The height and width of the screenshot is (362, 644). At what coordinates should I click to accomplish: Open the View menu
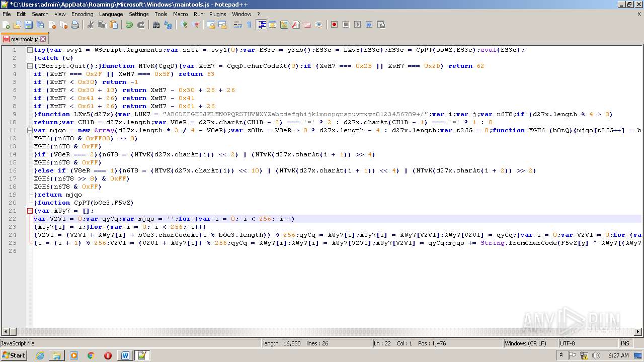(60, 14)
